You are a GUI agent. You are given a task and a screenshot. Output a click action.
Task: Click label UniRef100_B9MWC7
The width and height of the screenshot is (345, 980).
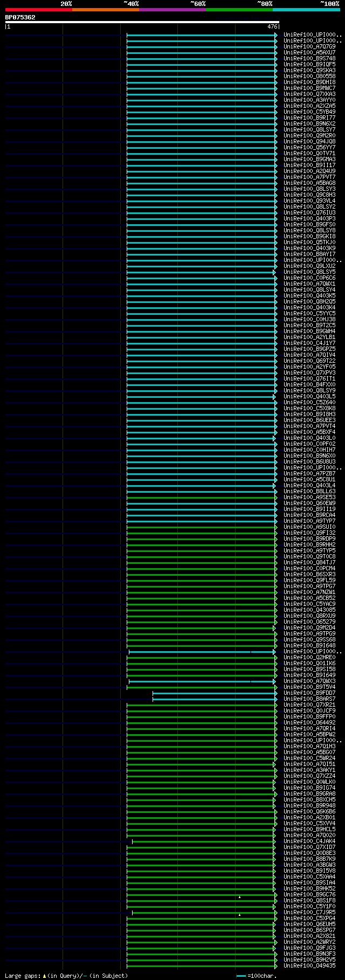(309, 88)
